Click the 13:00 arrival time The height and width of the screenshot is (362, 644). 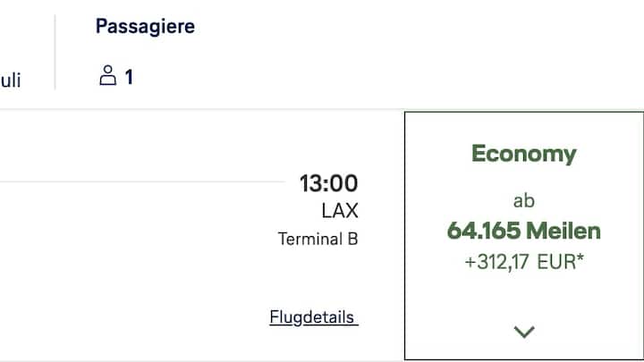click(x=328, y=183)
